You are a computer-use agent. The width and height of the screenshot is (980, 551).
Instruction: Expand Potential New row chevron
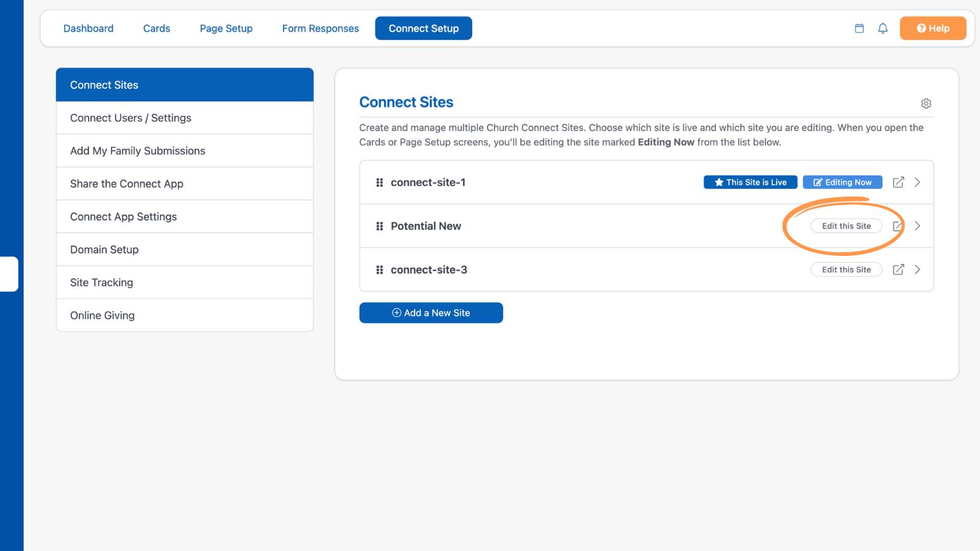(918, 226)
